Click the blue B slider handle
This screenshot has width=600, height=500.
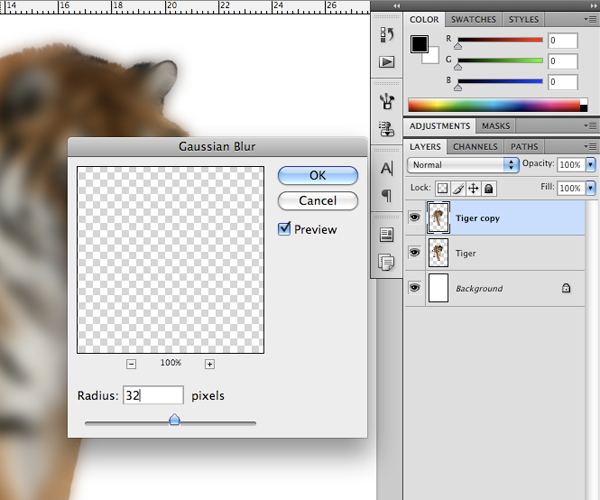click(458, 88)
